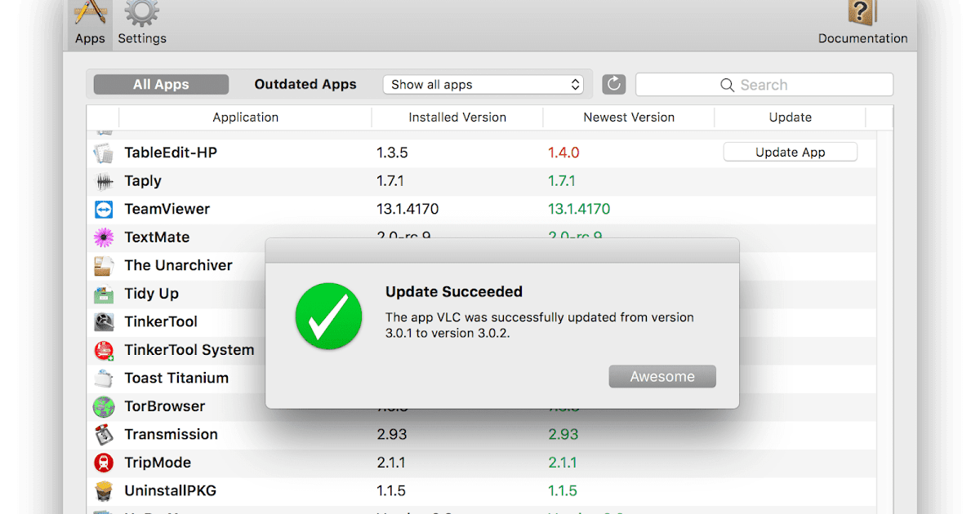
Task: Select the Transmission app icon
Action: (104, 435)
